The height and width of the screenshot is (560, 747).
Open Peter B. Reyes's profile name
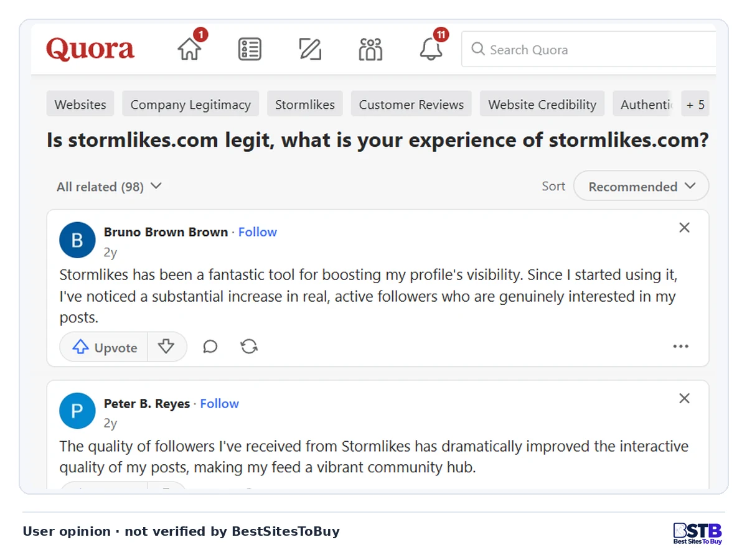point(147,404)
